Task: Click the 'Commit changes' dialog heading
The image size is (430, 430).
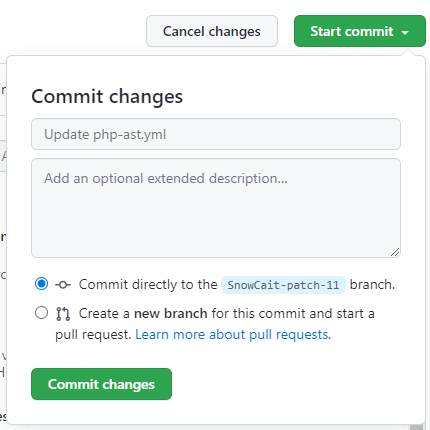Action: pyautogui.click(x=107, y=97)
